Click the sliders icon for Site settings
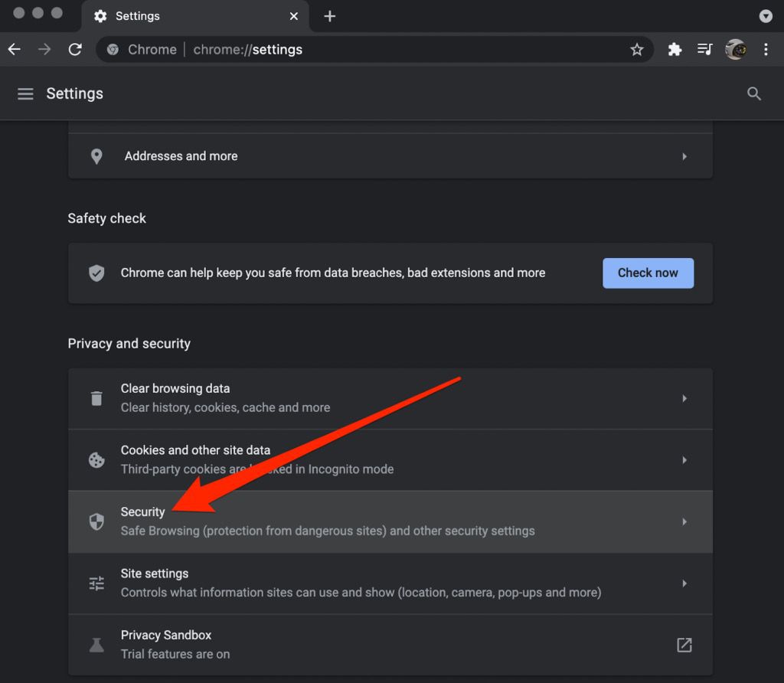The image size is (784, 683). point(96,583)
